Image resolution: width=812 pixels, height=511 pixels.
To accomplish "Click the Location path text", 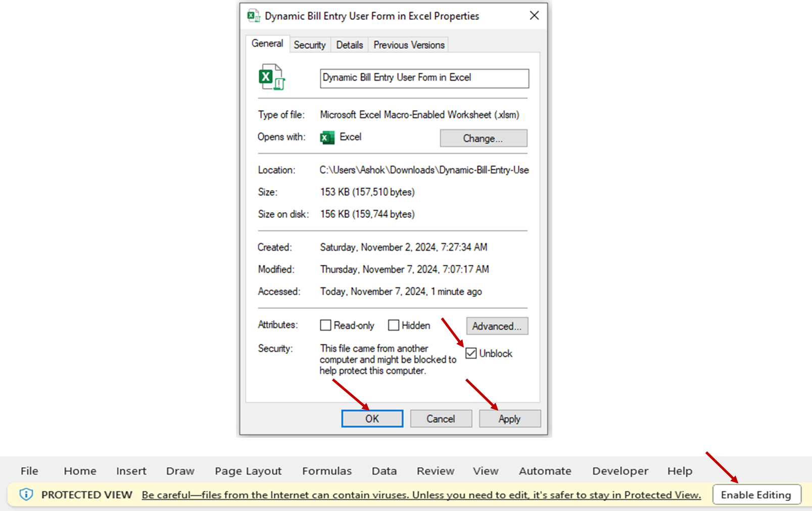I will [x=424, y=170].
